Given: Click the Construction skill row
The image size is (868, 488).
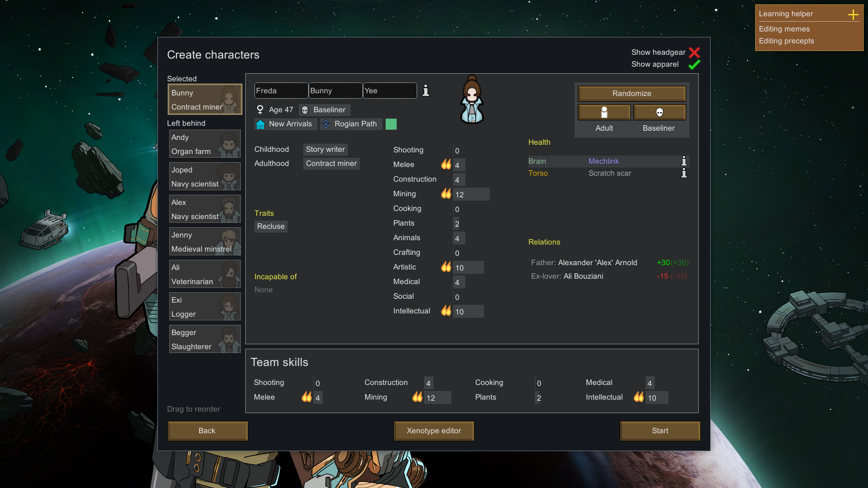Looking at the screenshot, I should click(429, 179).
